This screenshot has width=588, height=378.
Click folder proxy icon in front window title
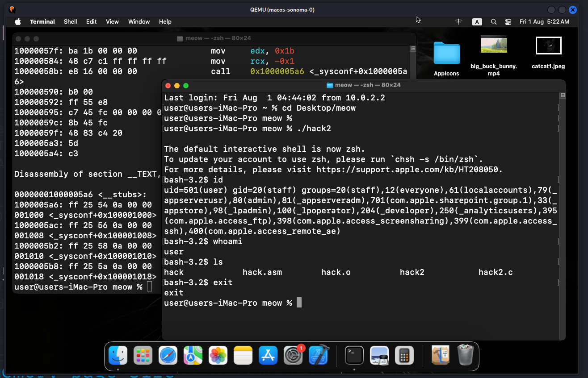[x=330, y=85]
